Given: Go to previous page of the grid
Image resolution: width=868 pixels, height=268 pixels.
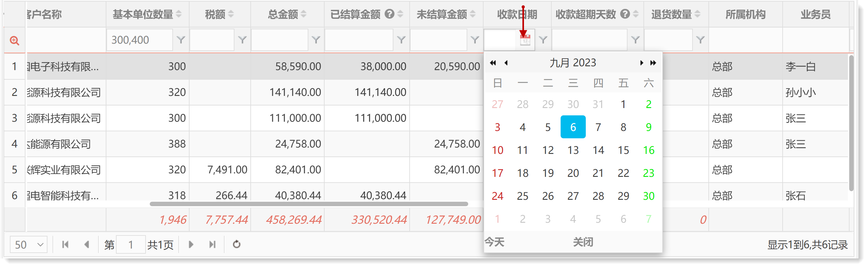Looking at the screenshot, I should [87, 244].
